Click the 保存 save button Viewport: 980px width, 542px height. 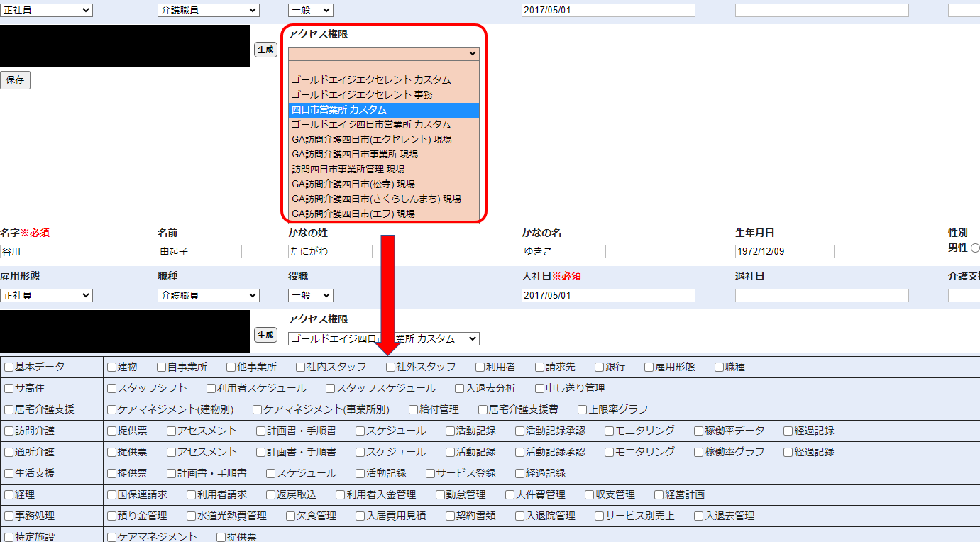tap(15, 80)
